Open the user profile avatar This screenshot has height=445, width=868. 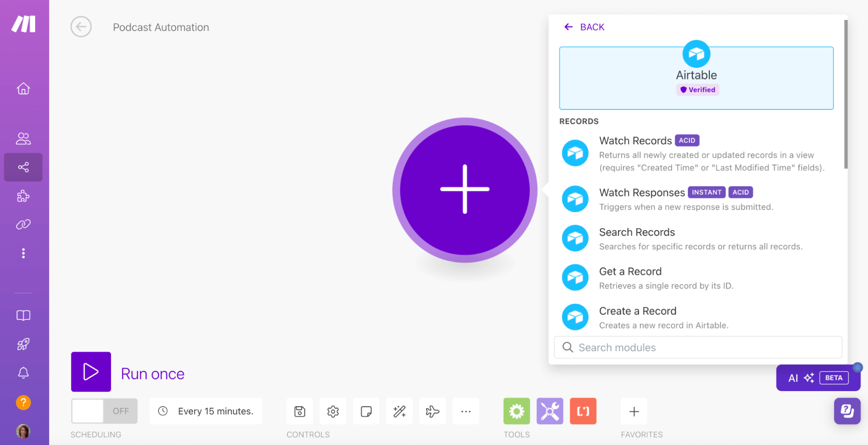pos(23,431)
